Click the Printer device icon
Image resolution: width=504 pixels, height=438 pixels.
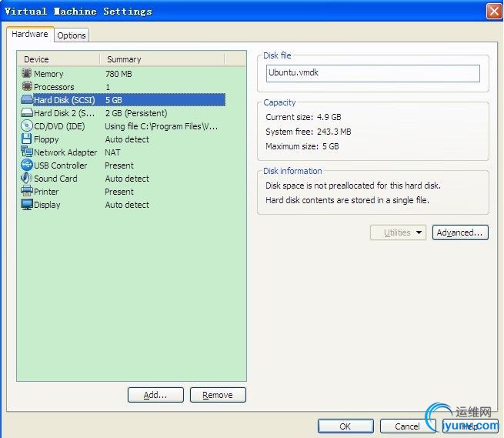point(27,192)
